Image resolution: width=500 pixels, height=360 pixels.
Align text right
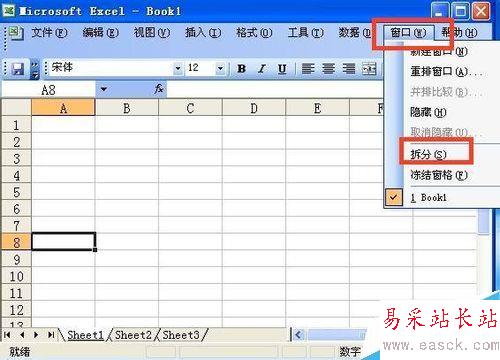tap(349, 69)
